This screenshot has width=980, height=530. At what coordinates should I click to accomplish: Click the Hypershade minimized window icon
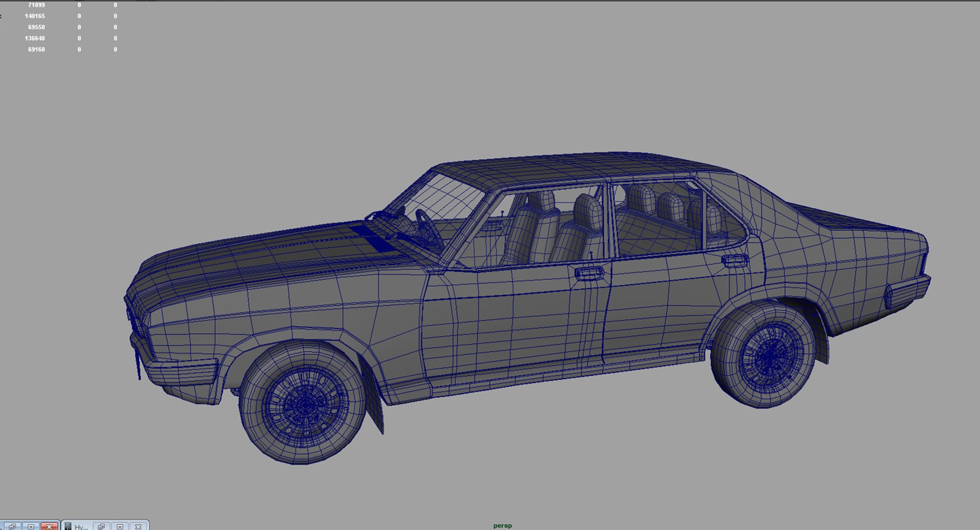point(68,526)
